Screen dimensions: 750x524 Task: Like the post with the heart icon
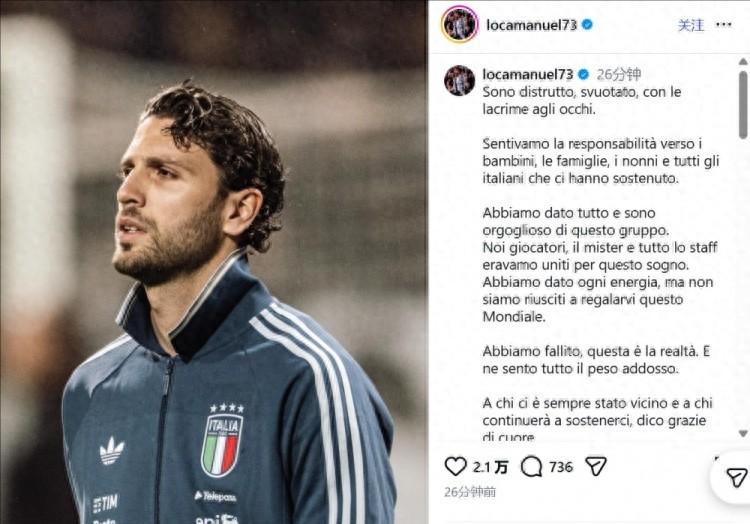(x=456, y=466)
